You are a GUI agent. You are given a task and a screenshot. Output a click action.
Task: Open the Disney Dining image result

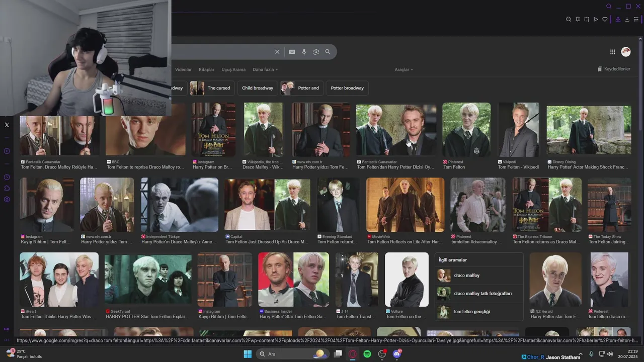coord(589,129)
